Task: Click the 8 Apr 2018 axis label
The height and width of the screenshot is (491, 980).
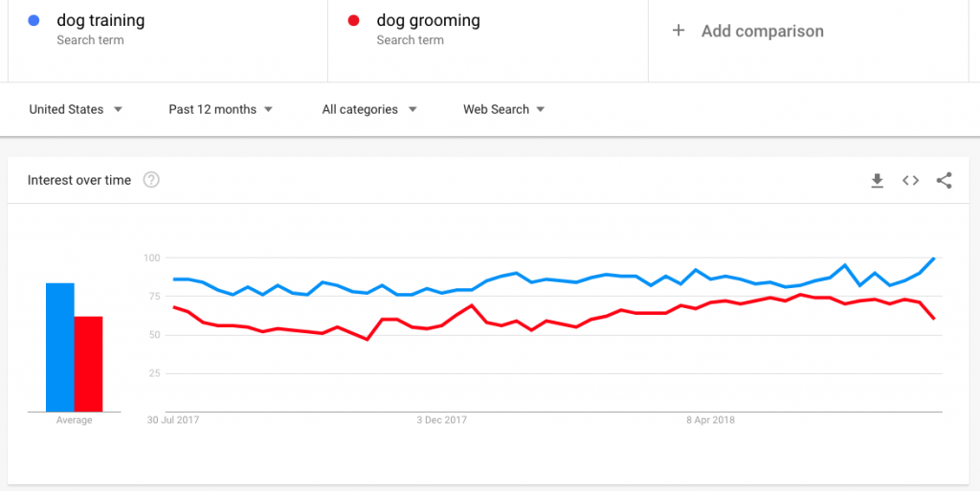Action: [711, 420]
